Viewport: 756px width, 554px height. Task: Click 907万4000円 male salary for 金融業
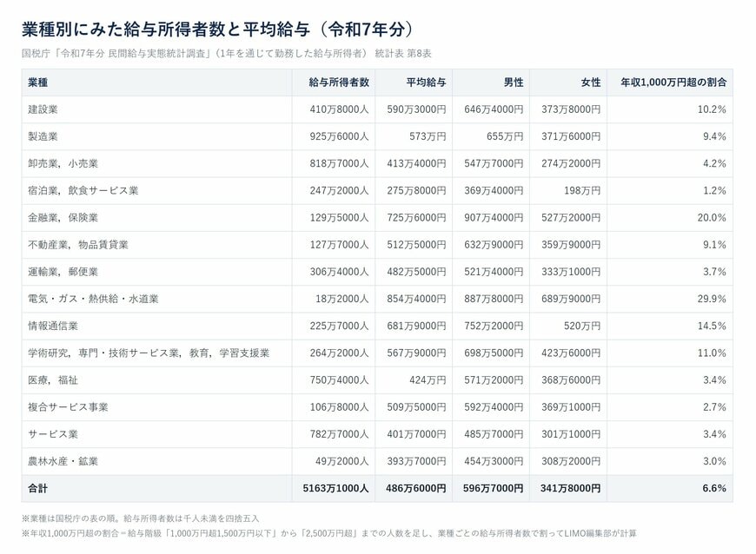(x=494, y=217)
